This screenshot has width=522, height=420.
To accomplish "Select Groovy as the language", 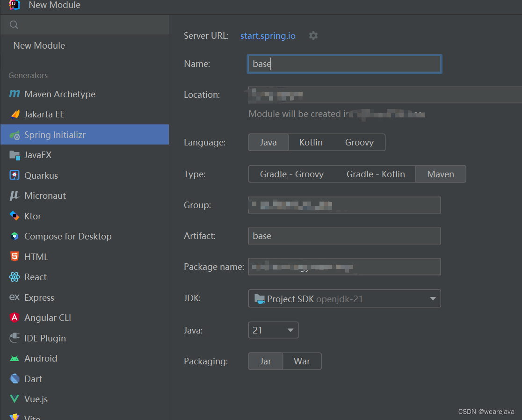I will point(359,143).
